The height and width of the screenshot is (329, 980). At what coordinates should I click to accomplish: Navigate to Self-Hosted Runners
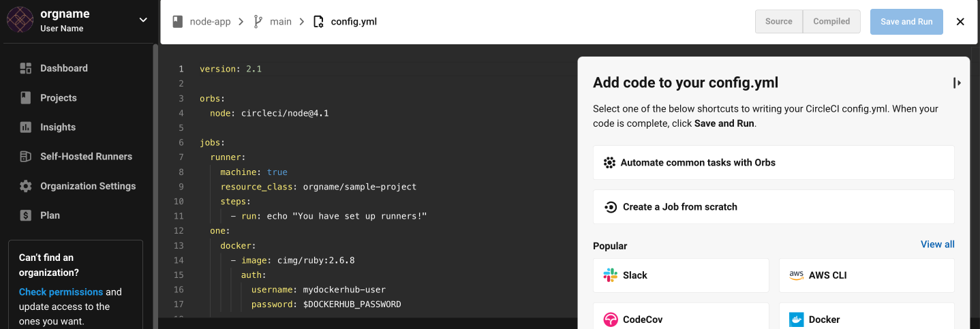click(86, 156)
